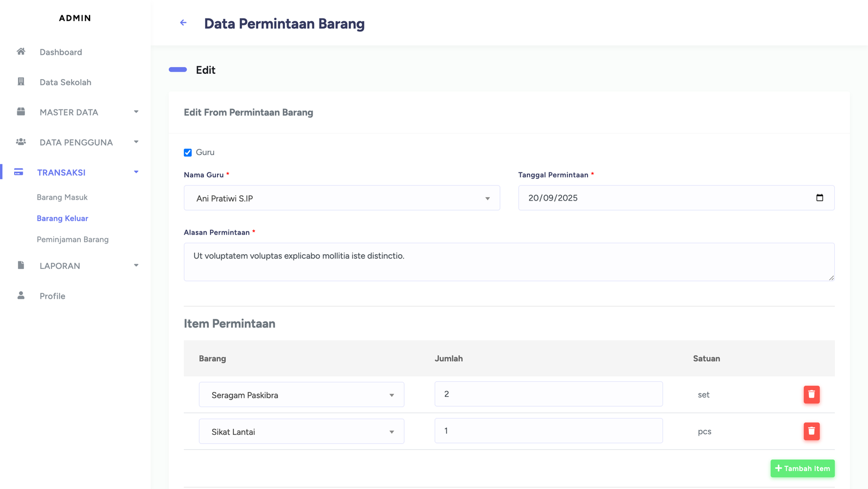Click the Laporan file icon

(21, 265)
